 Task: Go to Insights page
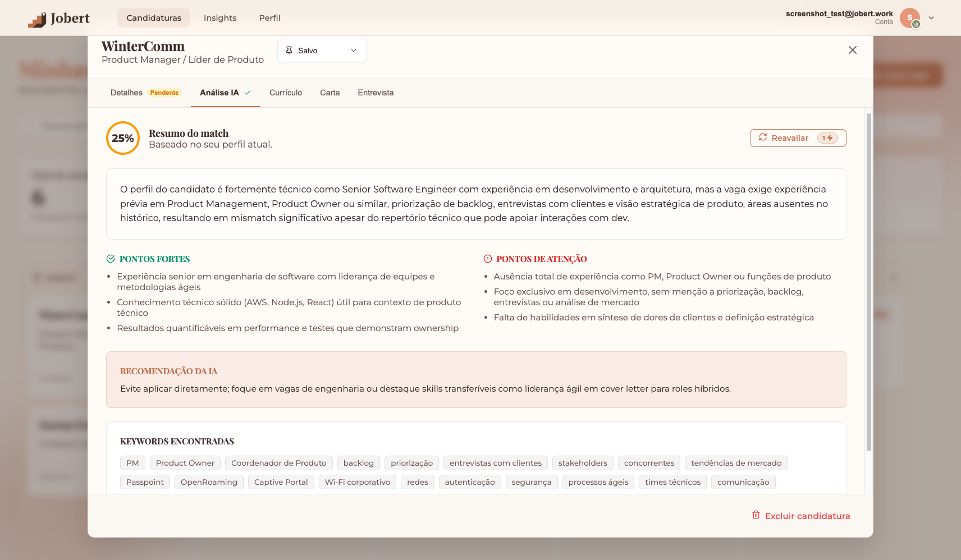pos(220,18)
